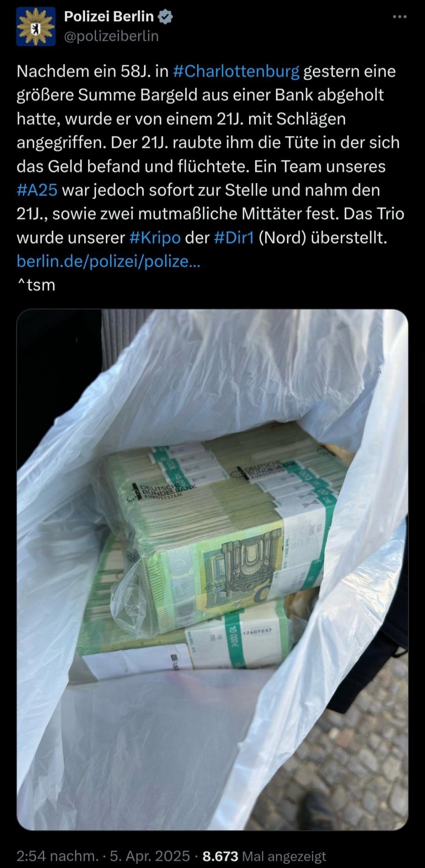Open the three-dot more options menu
Screen dimensions: 425x868
(399, 17)
